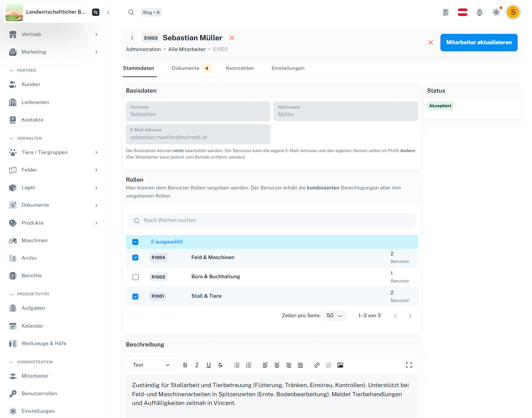The image size is (532, 418).
Task: Toggle strikethrough formatting in the editor
Action: [220, 365]
